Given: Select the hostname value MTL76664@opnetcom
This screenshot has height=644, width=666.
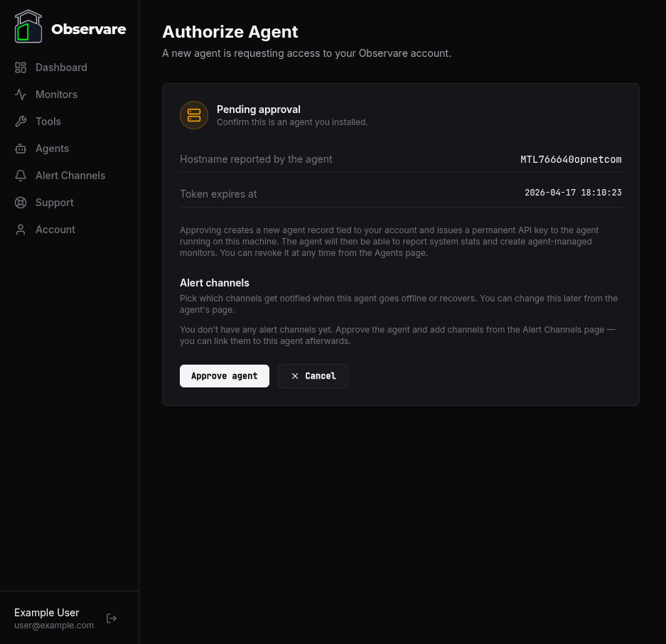Looking at the screenshot, I should [x=571, y=159].
